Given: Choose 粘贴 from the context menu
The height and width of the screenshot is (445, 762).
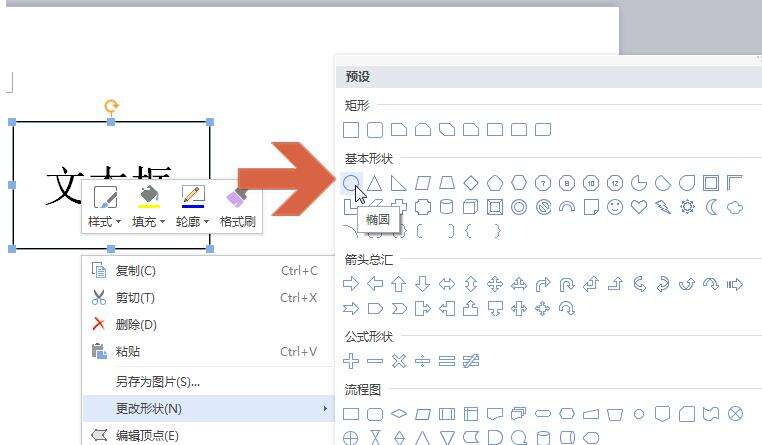Looking at the screenshot, I should pyautogui.click(x=207, y=351).
